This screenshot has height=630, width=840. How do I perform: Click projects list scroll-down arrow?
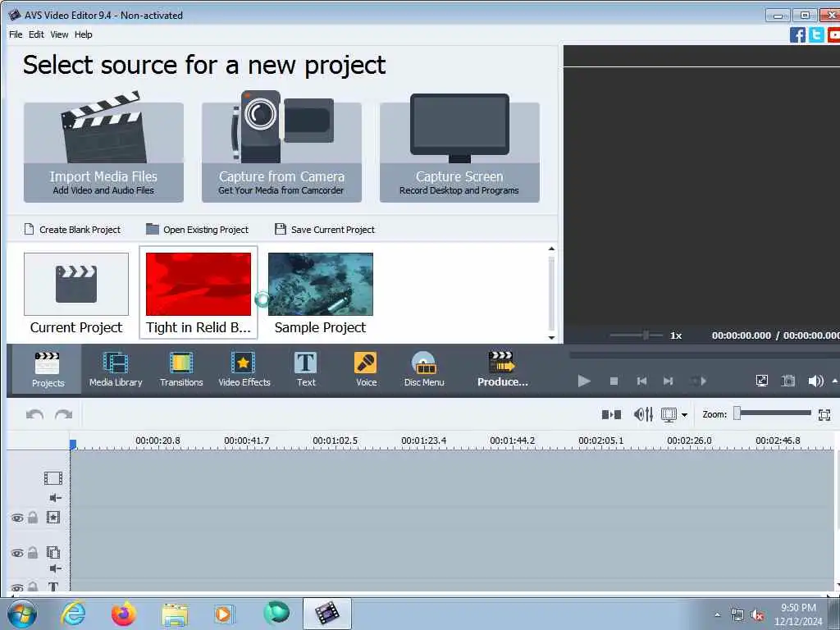pos(551,337)
